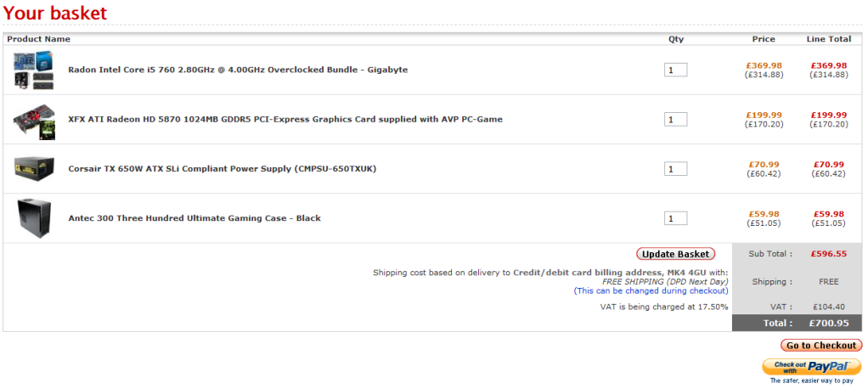Open the Antec 300 case thumbnail
Image resolution: width=868 pixels, height=389 pixels.
point(34,218)
